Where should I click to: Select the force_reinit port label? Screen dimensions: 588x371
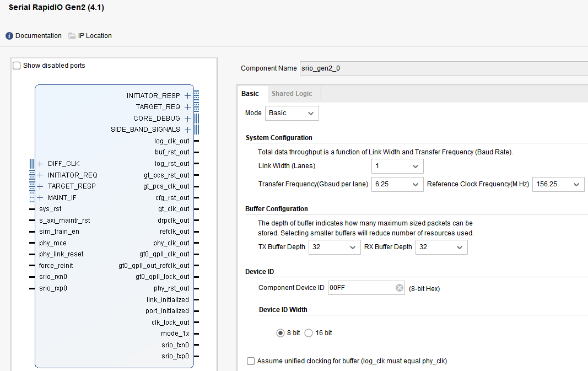tap(56, 266)
